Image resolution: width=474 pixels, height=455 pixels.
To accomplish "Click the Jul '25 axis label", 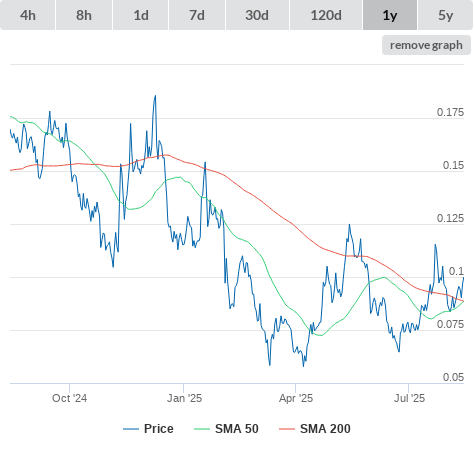I will click(409, 398).
